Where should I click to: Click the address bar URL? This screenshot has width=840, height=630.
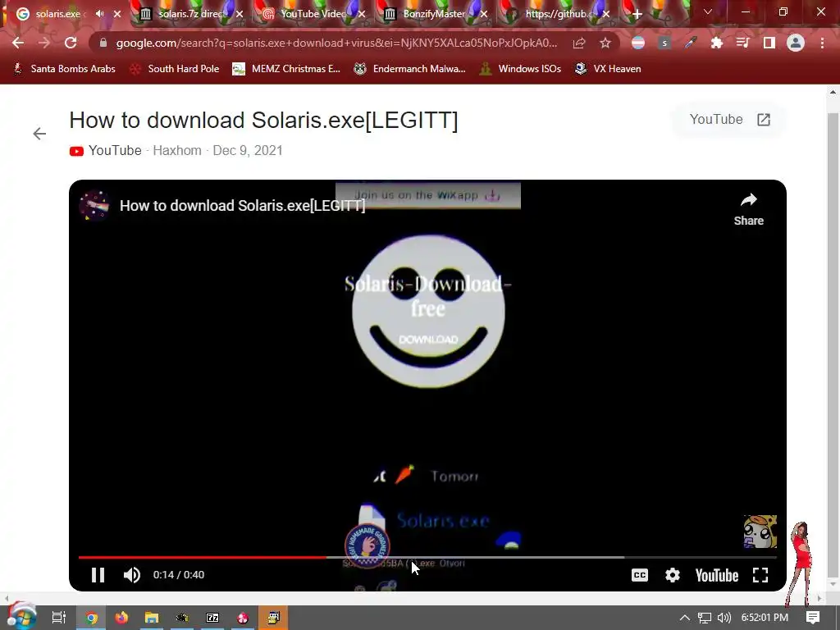click(336, 43)
